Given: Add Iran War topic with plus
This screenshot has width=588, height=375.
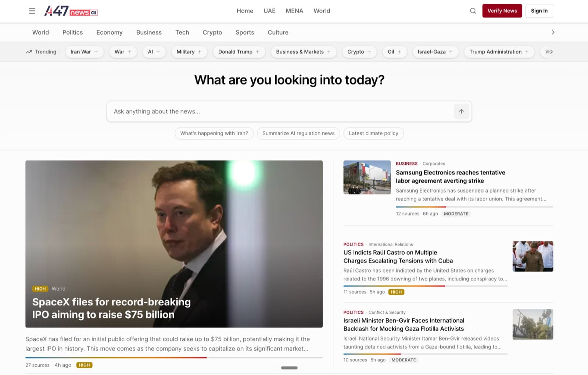Looking at the screenshot, I should coord(96,52).
